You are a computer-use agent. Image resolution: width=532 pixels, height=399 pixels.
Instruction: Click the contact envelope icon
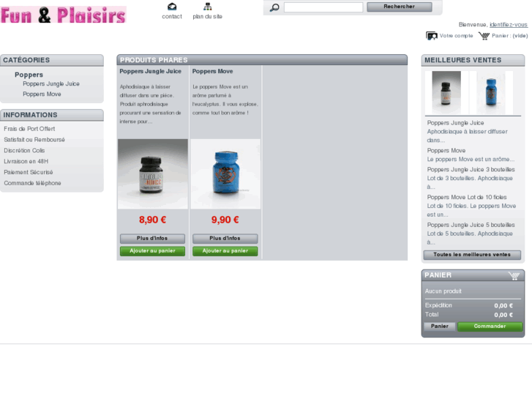coord(172,7)
